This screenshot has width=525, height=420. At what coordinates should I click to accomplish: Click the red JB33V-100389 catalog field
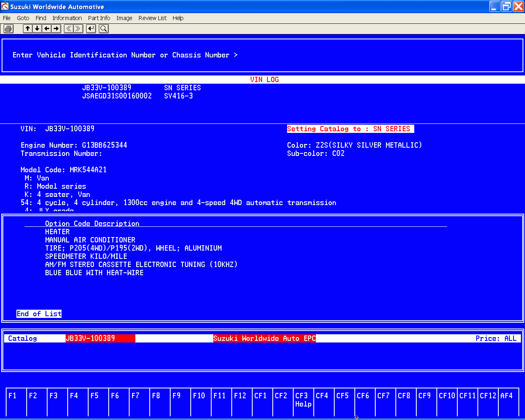point(100,338)
